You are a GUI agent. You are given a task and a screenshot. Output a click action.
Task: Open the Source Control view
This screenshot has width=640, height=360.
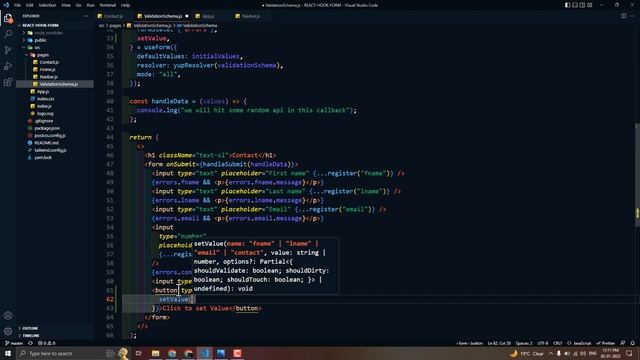(x=8, y=50)
